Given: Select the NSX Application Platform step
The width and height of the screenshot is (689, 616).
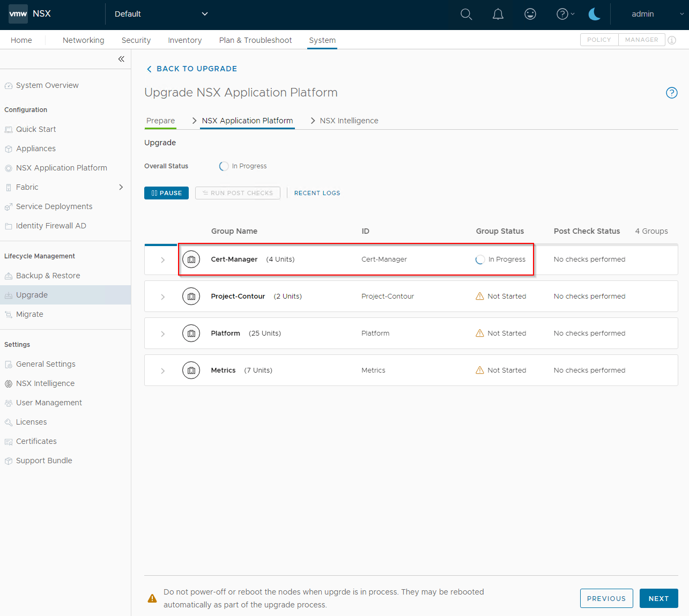Looking at the screenshot, I should (248, 121).
